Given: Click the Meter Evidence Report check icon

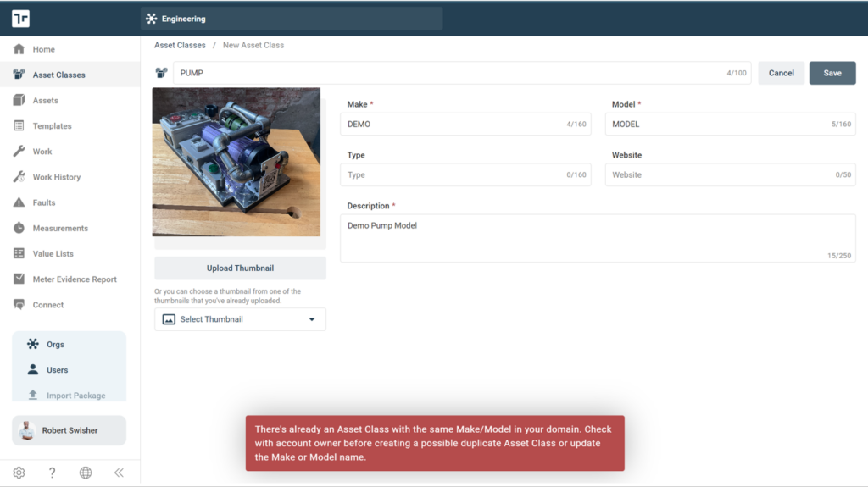Looking at the screenshot, I should pyautogui.click(x=19, y=279).
